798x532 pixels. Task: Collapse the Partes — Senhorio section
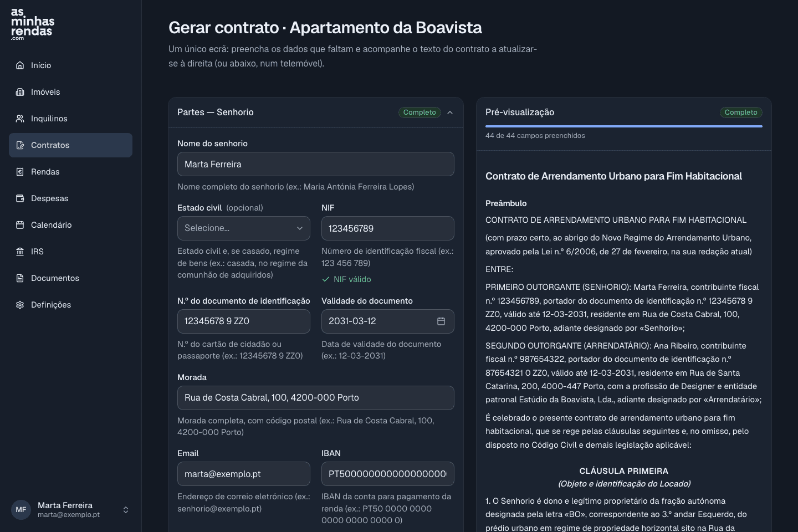coord(450,112)
